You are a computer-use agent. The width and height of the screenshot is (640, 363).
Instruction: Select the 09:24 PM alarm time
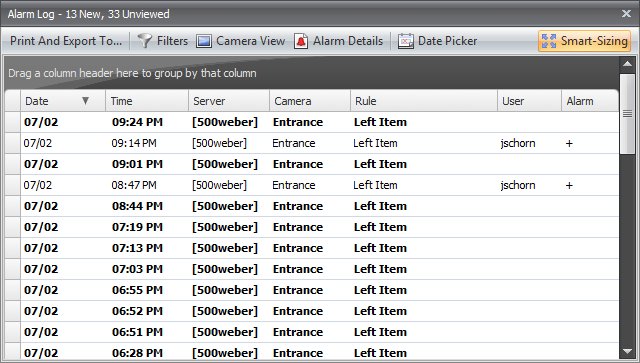(x=137, y=122)
